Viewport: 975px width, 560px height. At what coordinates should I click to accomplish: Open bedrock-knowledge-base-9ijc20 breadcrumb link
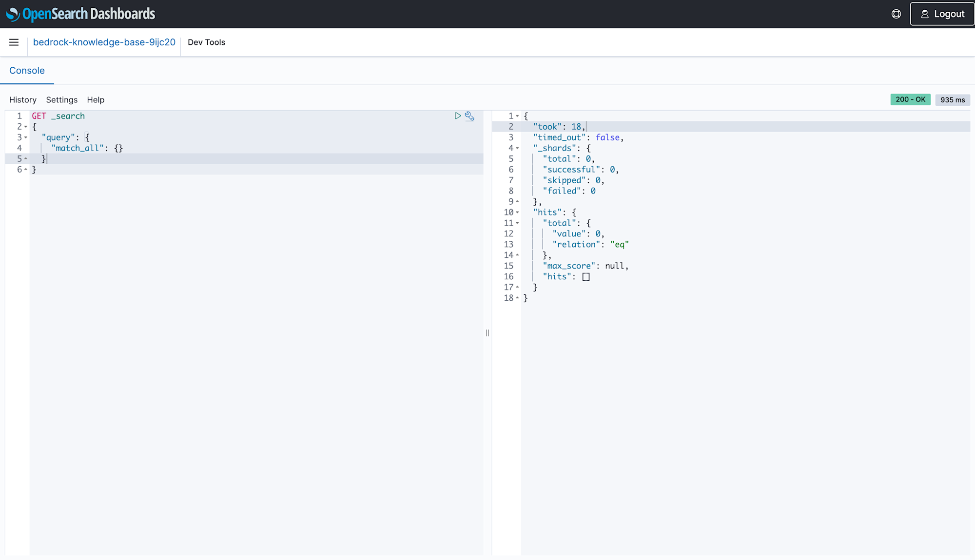[104, 42]
